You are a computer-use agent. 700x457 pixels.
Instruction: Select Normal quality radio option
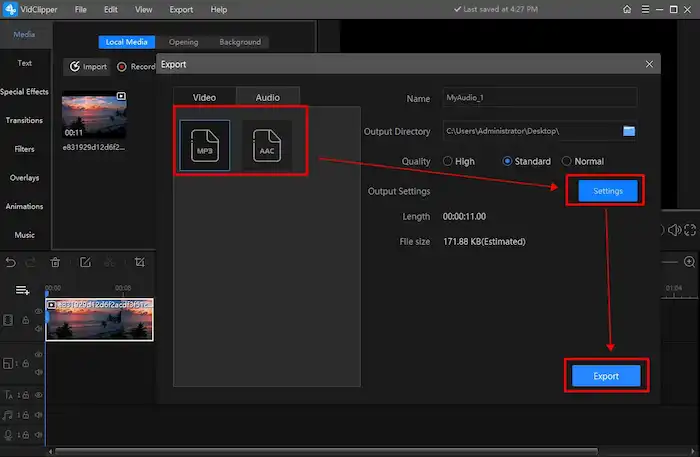coord(566,161)
